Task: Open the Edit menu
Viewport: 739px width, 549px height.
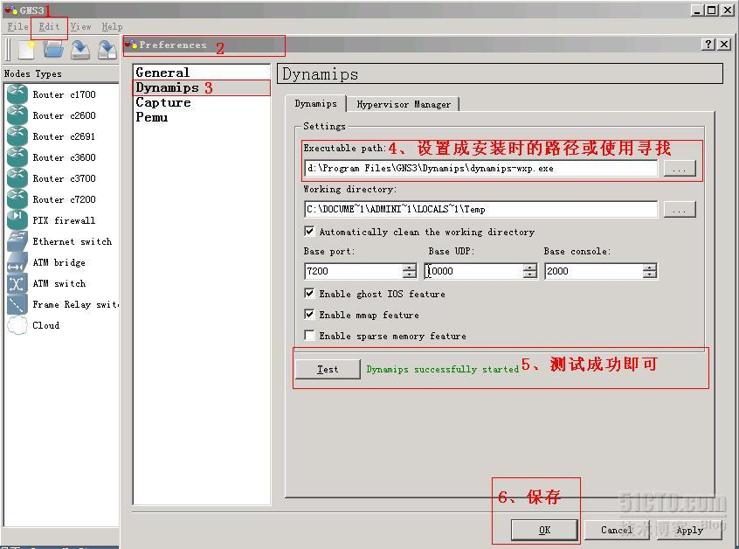Action: 49,26
